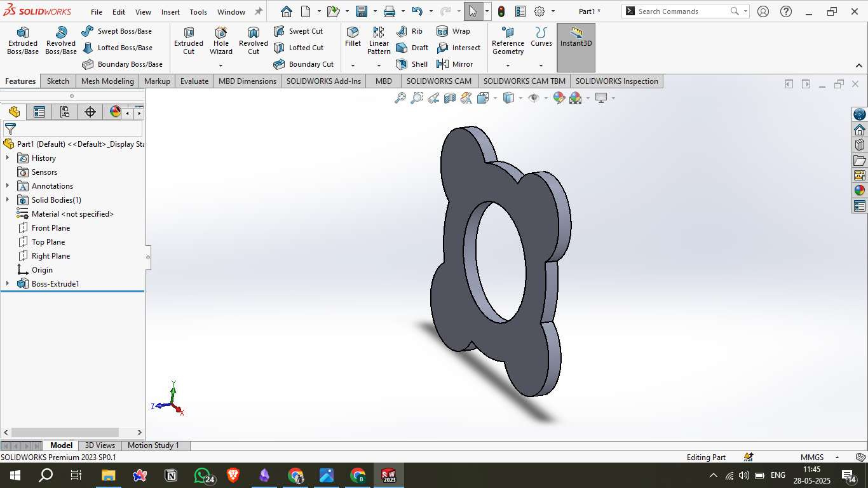Open the Hole Wizard
This screenshot has width=868, height=488.
pyautogui.click(x=221, y=41)
